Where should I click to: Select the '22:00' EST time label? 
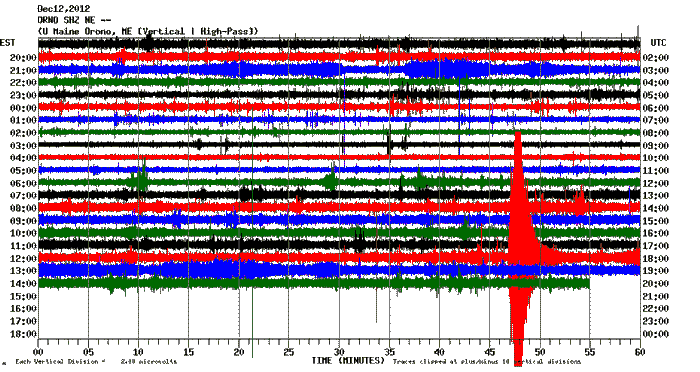point(23,83)
